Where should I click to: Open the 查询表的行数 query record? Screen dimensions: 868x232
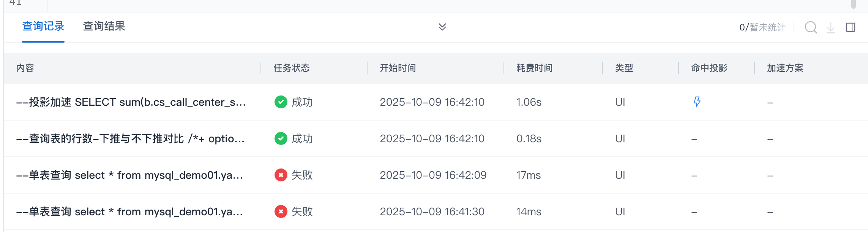pyautogui.click(x=130, y=138)
